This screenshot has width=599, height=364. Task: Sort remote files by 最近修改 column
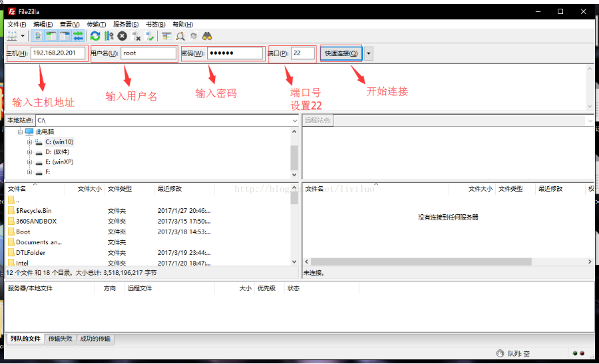tap(560, 189)
